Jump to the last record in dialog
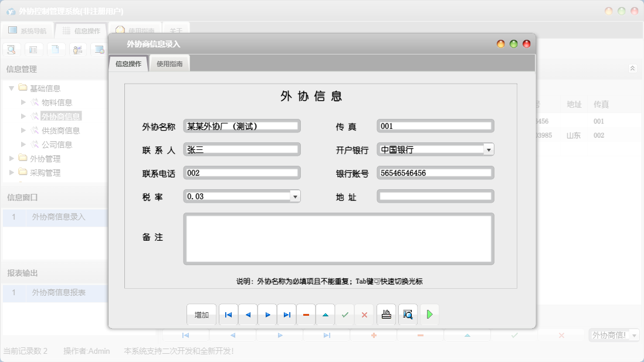The height and width of the screenshot is (362, 644). pos(287,315)
